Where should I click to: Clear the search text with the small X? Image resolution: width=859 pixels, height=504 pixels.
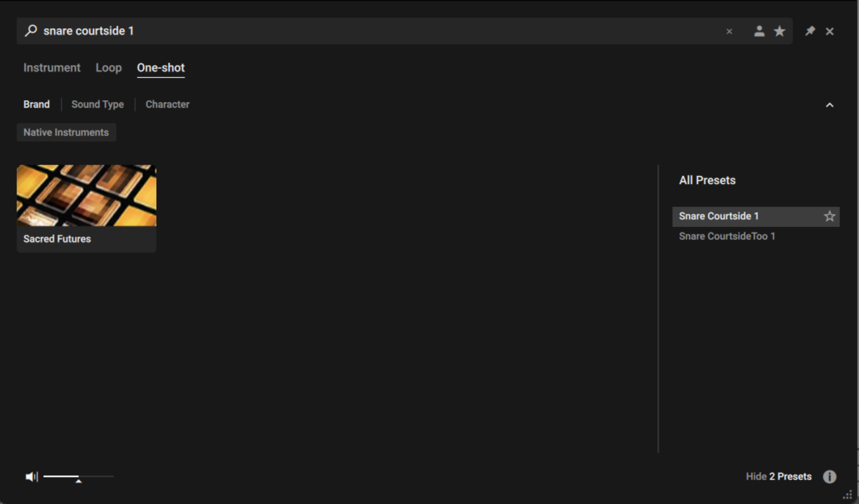(x=729, y=31)
